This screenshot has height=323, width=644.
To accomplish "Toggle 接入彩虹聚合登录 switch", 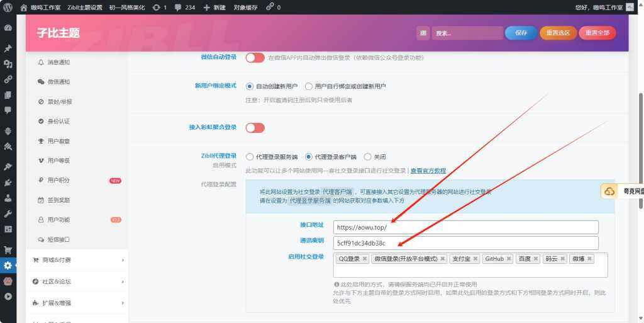I will 255,128.
